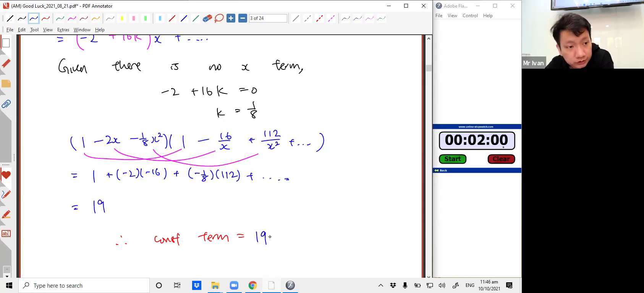Image resolution: width=644 pixels, height=293 pixels.
Task: Open the File menu in PDF Annotator
Action: point(10,30)
